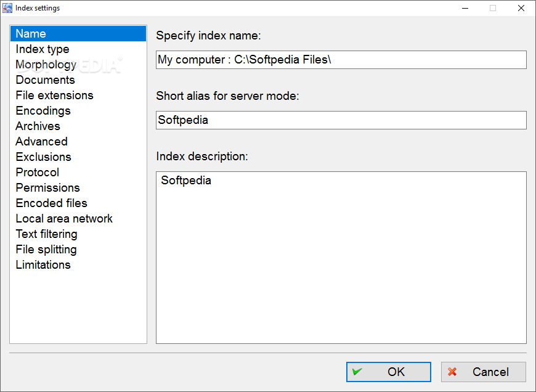Open File splitting settings

coord(78,249)
